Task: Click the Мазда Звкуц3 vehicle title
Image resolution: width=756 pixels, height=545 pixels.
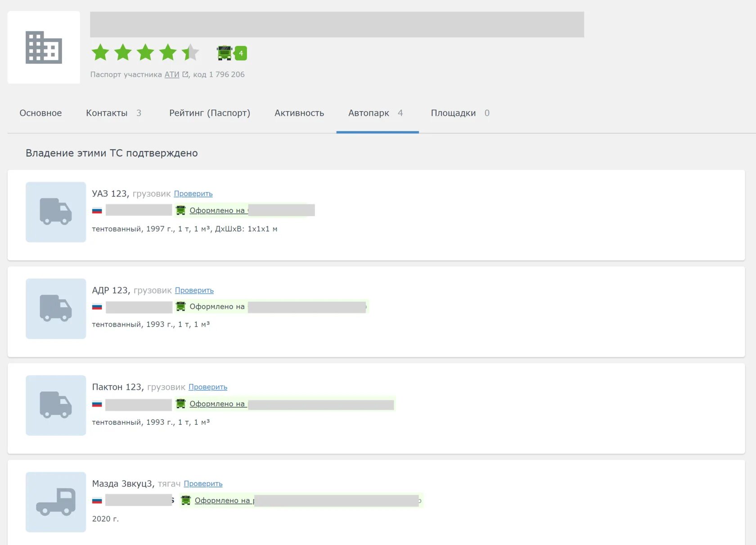Action: (x=123, y=484)
